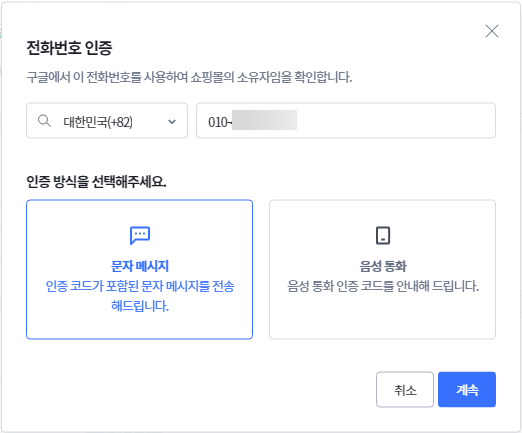Click the phone number input field
The width and height of the screenshot is (522, 433).
click(346, 121)
